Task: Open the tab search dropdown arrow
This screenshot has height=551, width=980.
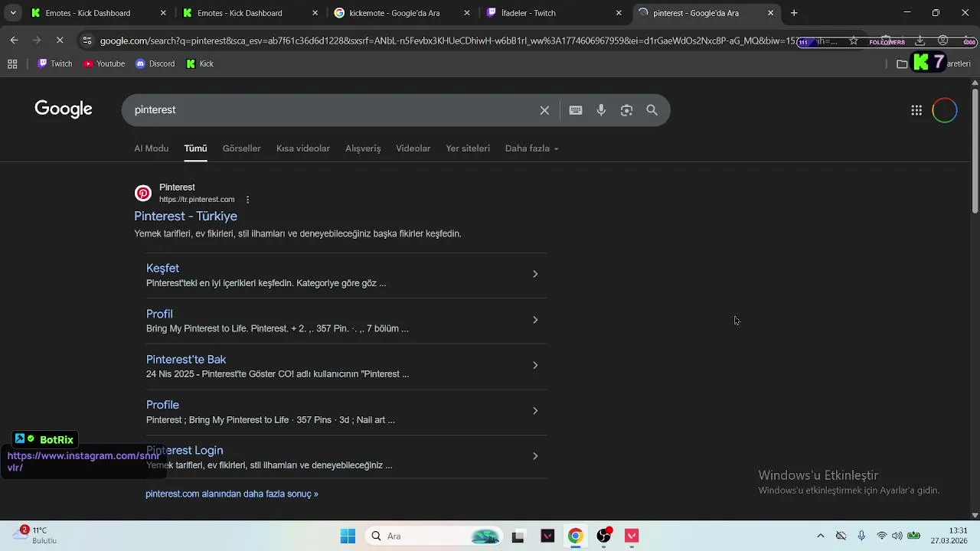Action: [x=13, y=13]
